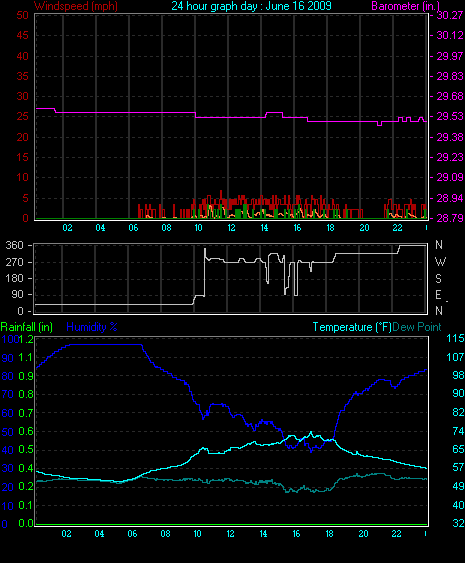
Task: Select the "Dew Point" legend label
Action: tap(417, 327)
